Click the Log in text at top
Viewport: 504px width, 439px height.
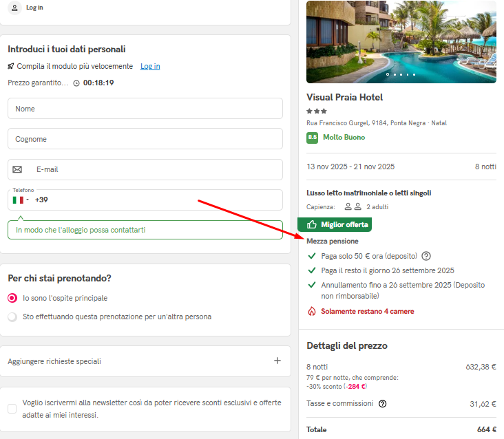(34, 8)
